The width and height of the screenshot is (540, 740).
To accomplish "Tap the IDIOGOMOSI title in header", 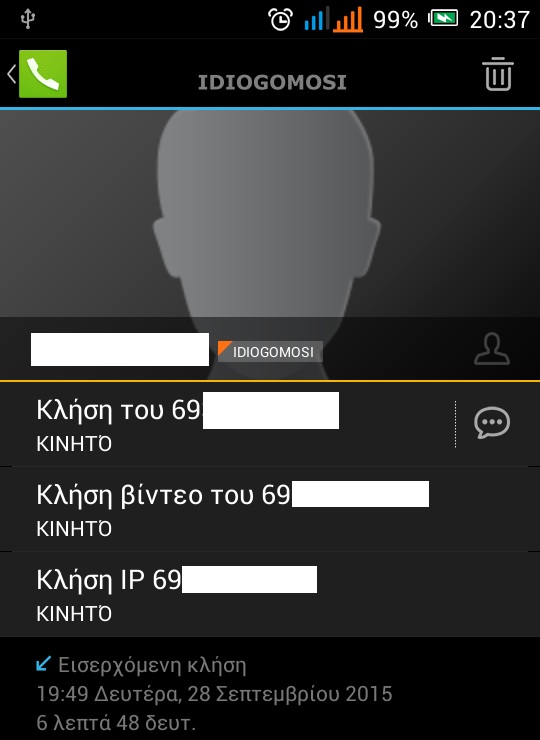I will (272, 83).
